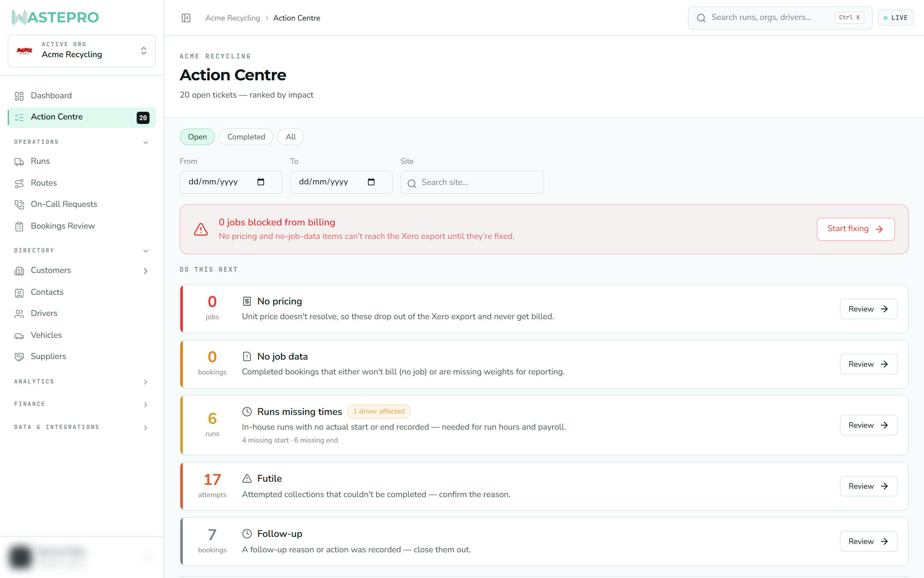Click the LIVE status indicator

(x=895, y=18)
